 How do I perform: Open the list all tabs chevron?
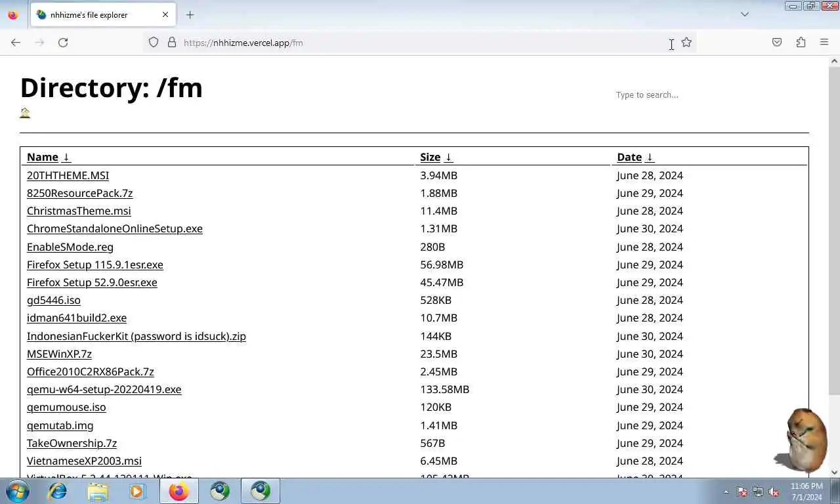pos(745,14)
